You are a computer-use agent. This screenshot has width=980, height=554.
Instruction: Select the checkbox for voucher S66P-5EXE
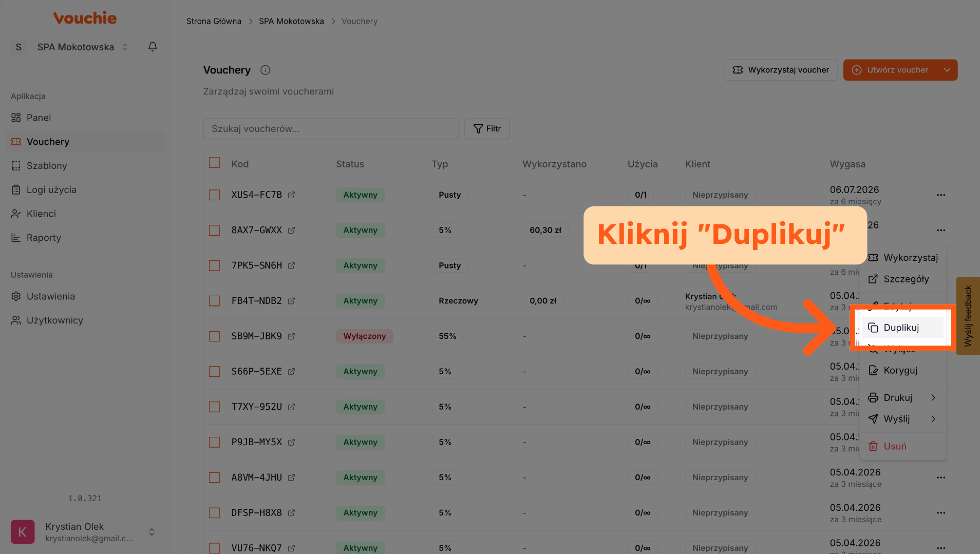[215, 372]
